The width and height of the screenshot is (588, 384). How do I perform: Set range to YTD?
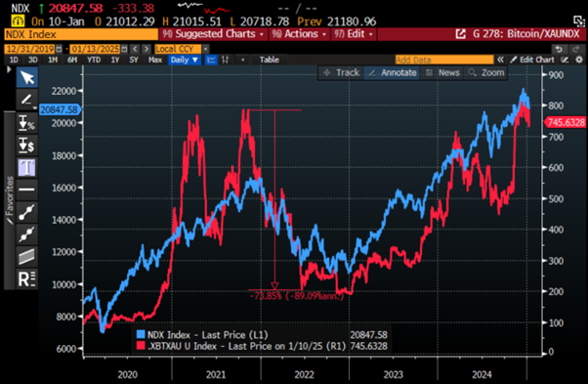pos(94,60)
